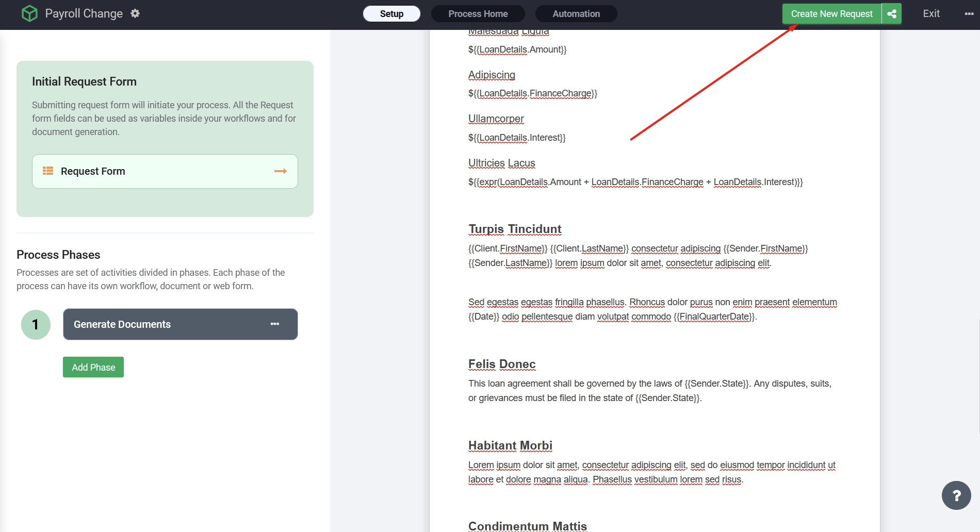
Task: Open the help question mark button
Action: coord(956,495)
